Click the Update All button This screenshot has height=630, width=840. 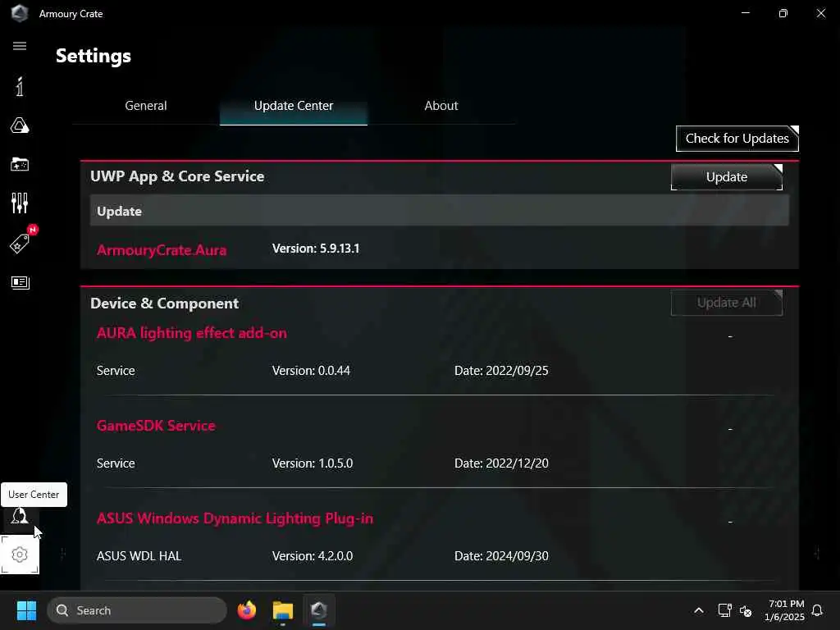[x=727, y=303]
